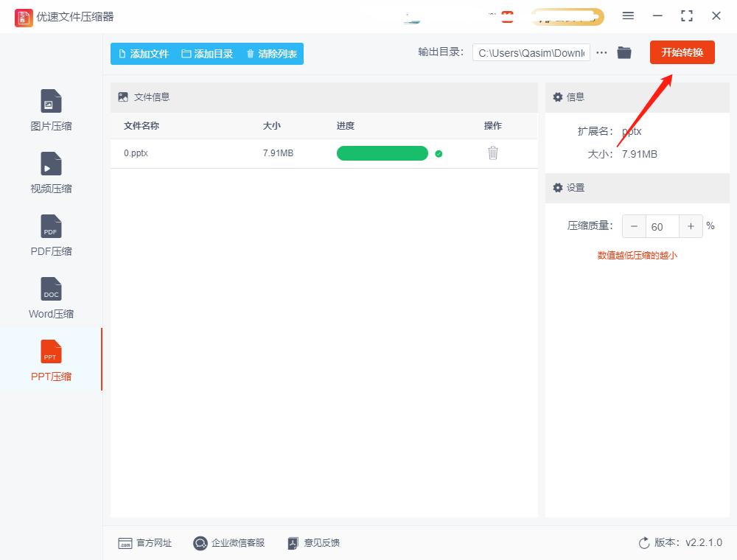Select the 视频压缩 video compression tool
The image size is (737, 560).
click(x=50, y=172)
